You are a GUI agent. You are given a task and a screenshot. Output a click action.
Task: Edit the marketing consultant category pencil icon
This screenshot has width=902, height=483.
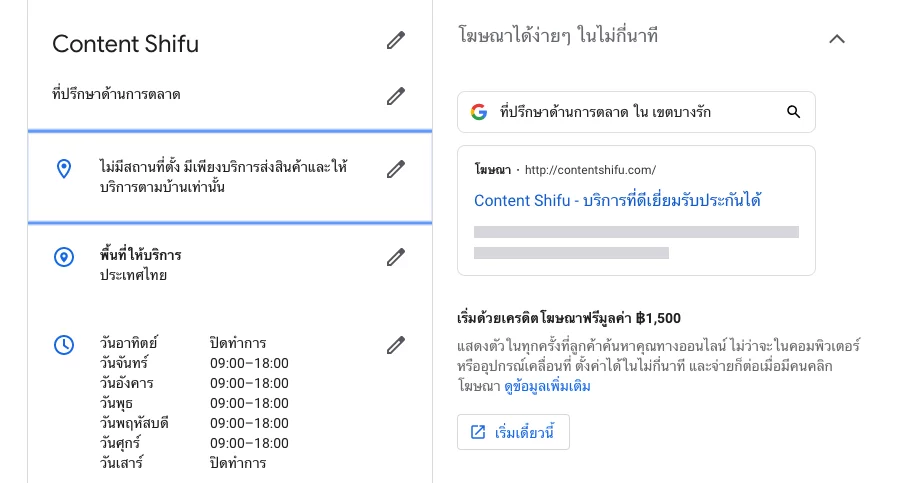tap(396, 96)
